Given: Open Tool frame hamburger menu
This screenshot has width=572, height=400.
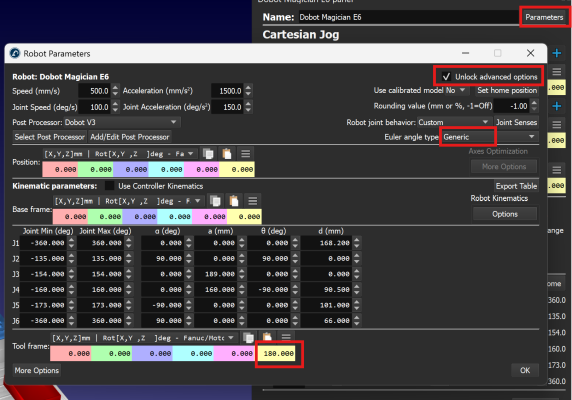Looking at the screenshot, I should tap(286, 338).
